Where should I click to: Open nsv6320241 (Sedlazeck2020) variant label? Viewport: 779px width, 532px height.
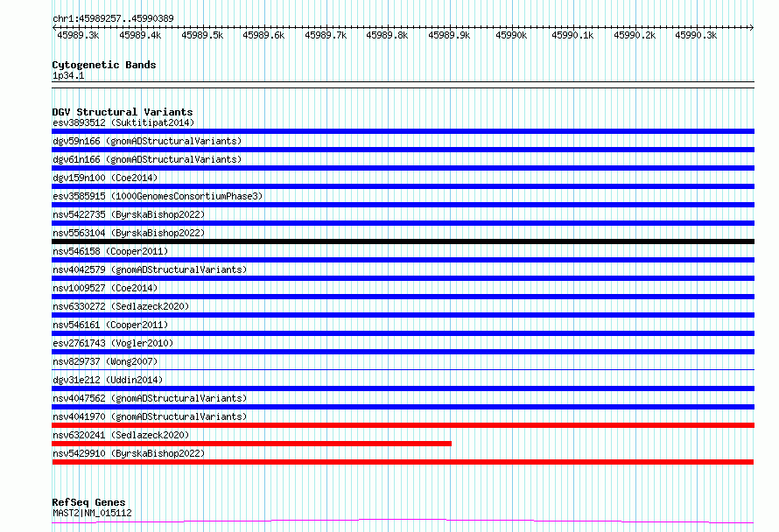(121, 435)
